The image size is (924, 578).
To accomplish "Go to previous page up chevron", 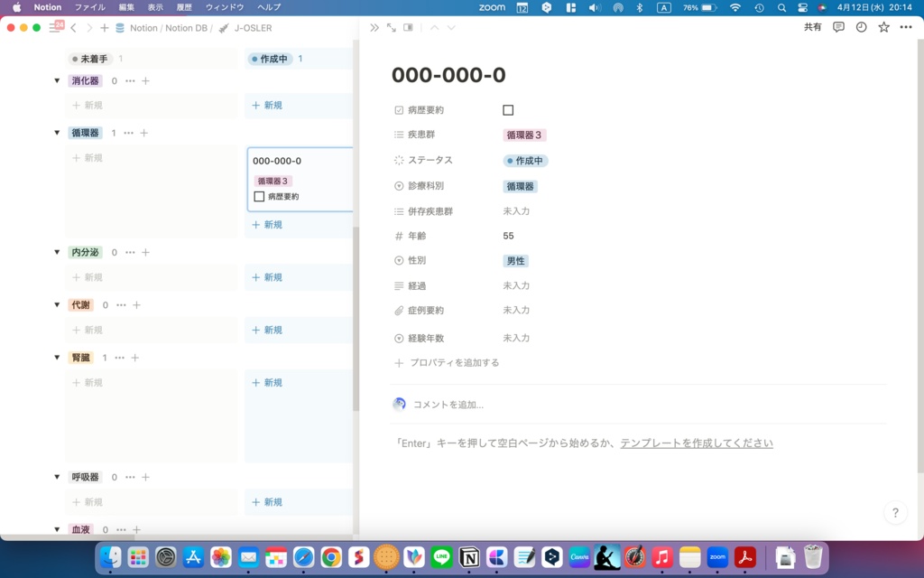I will [434, 28].
